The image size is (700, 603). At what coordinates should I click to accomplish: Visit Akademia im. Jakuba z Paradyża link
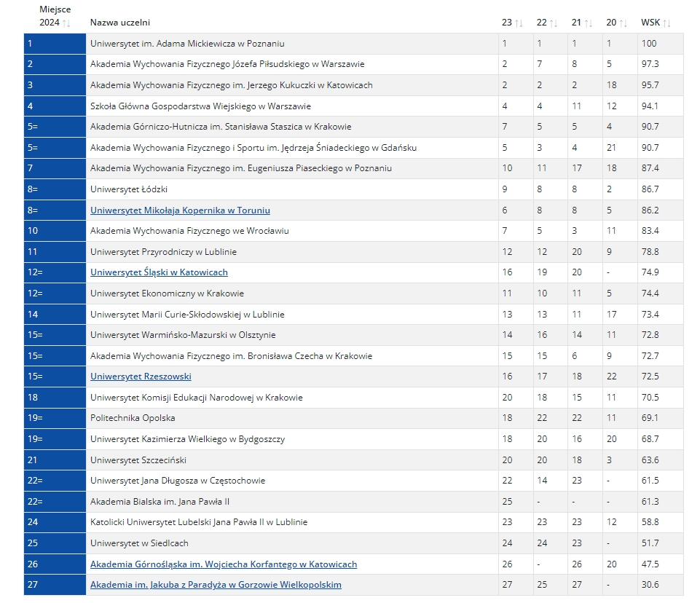[x=216, y=585]
